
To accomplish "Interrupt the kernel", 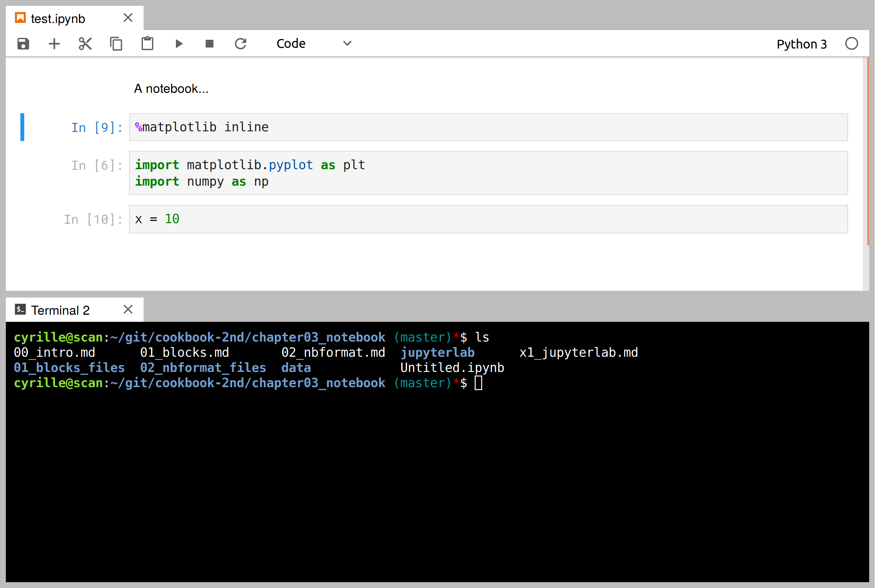I will coord(209,43).
